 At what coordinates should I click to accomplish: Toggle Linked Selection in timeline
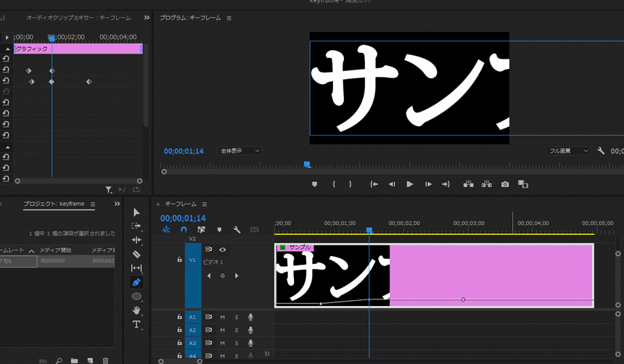coord(202,230)
